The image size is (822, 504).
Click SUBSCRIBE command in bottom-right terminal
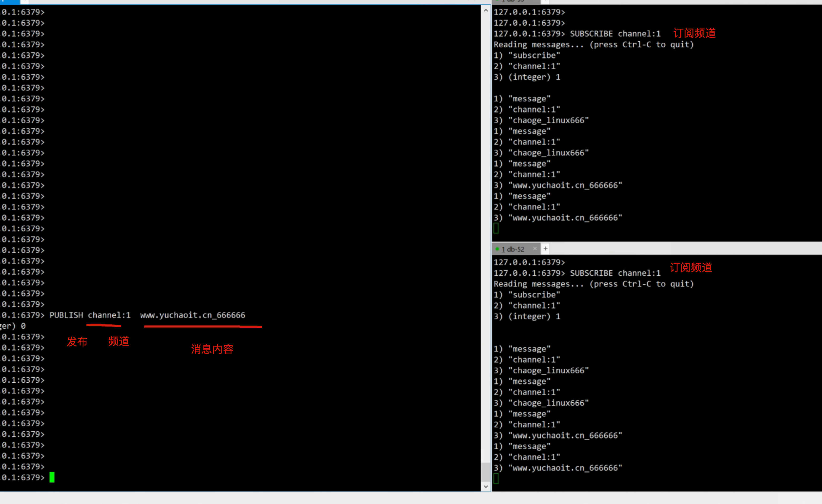[x=591, y=273]
